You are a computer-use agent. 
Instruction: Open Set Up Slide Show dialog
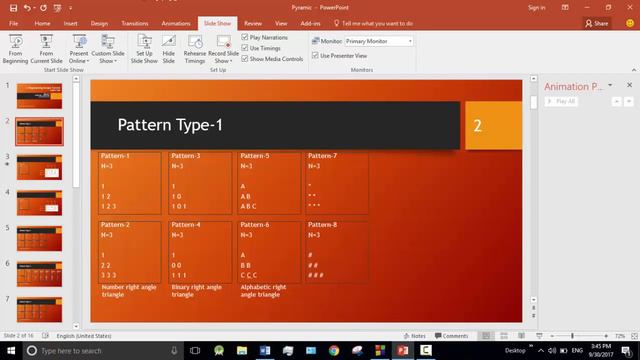pos(144,49)
